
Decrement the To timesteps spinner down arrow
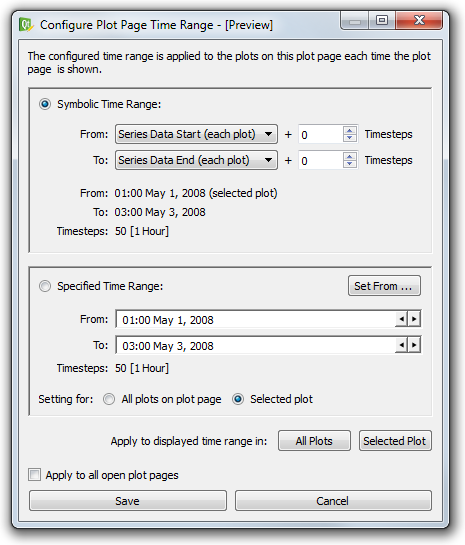350,164
